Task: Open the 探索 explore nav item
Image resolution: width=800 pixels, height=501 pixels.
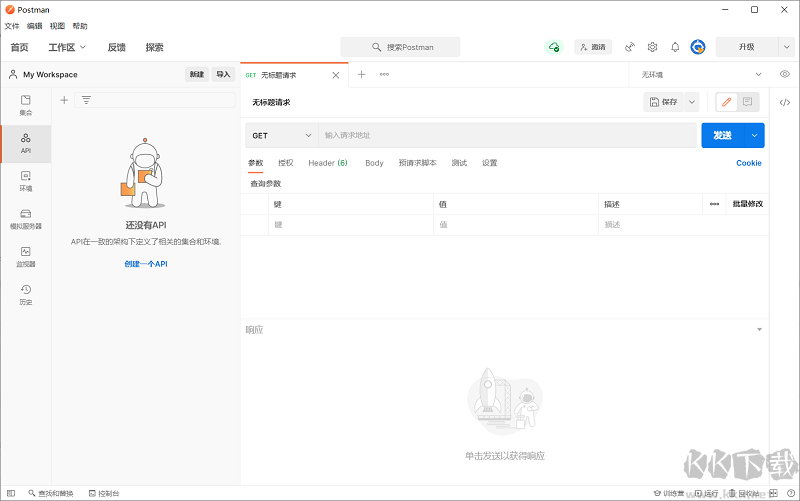Action: (155, 47)
